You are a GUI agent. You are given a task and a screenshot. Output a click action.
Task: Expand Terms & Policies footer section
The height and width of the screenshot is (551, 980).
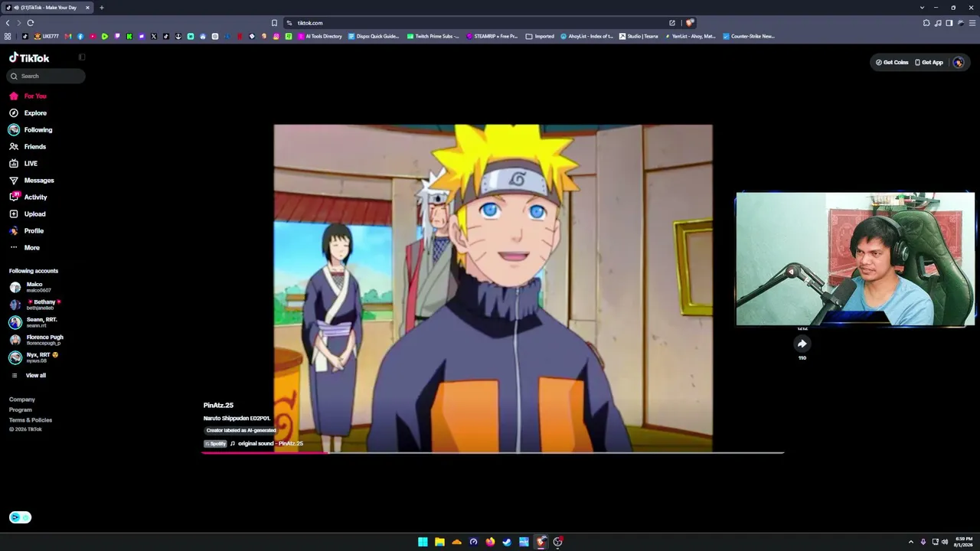pyautogui.click(x=31, y=419)
